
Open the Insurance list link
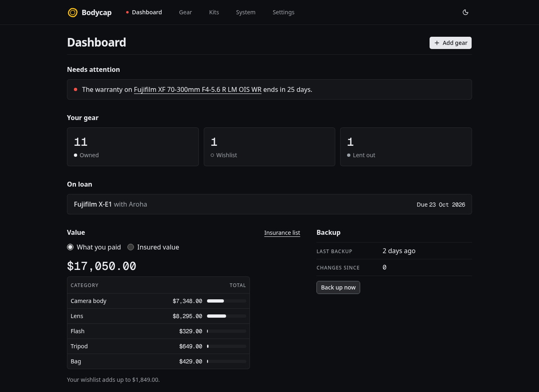[x=282, y=233]
